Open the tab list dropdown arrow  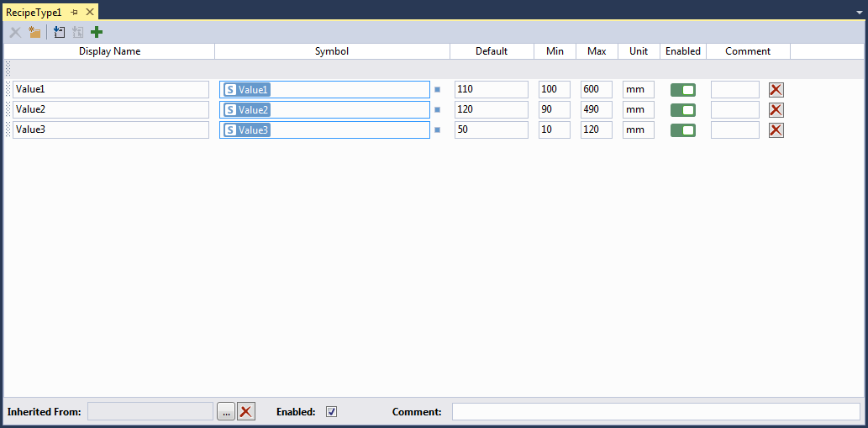point(859,12)
